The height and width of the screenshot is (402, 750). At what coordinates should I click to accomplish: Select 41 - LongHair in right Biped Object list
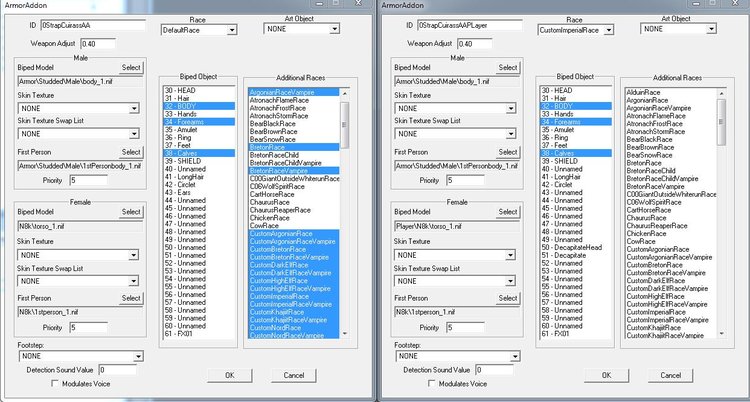(576, 177)
